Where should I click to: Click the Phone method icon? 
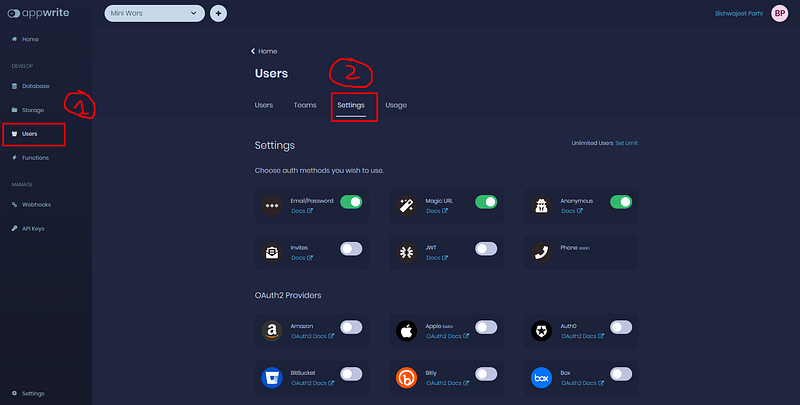541,252
